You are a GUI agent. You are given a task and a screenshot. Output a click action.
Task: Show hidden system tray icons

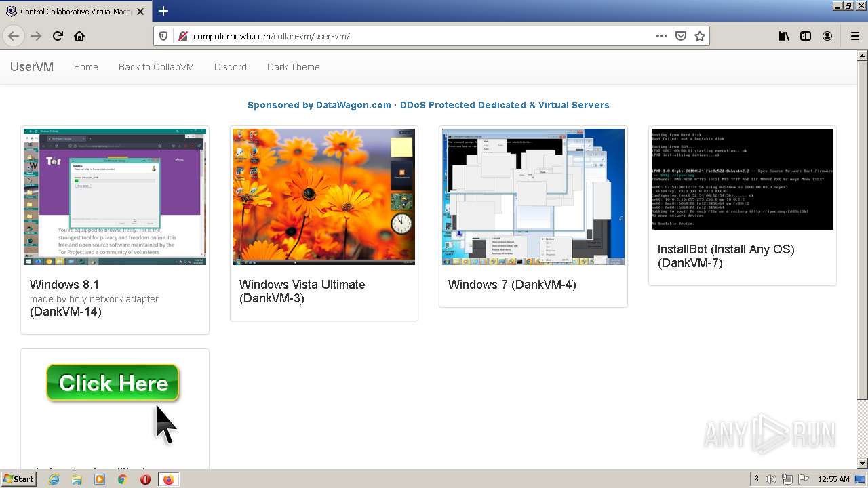click(x=757, y=479)
